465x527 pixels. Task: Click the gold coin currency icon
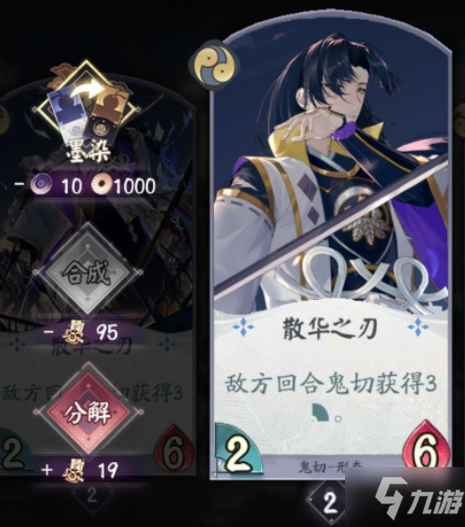102,185
